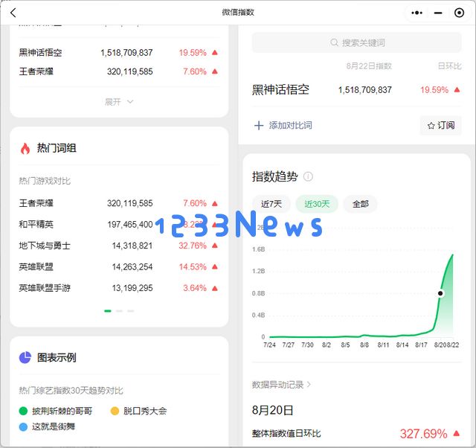Click the green first carousel page dot
The image size is (476, 448).
pos(108,311)
